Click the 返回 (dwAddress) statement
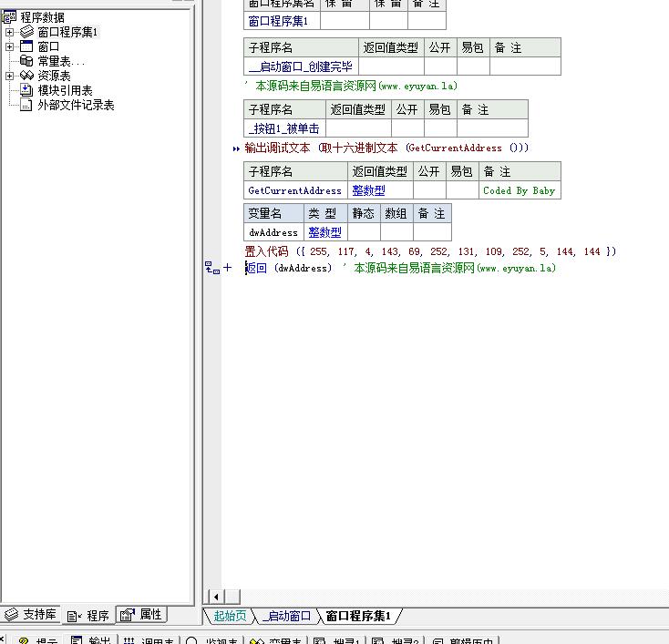Screen dimensions: 669x644 coord(288,268)
